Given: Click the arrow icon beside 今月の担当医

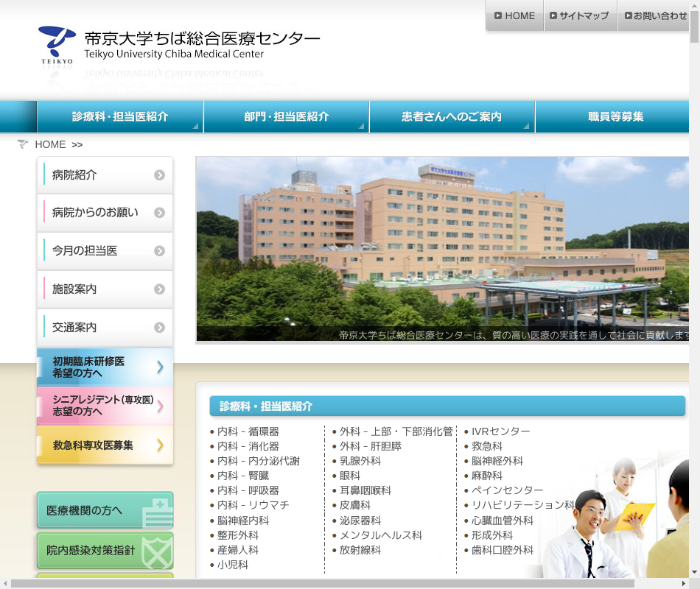Looking at the screenshot, I should point(159,251).
